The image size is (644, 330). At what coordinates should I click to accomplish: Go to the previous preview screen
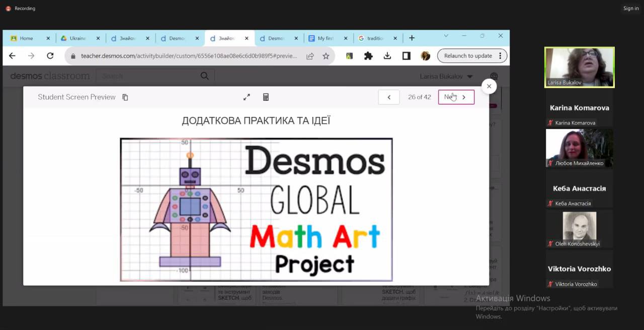pos(389,97)
